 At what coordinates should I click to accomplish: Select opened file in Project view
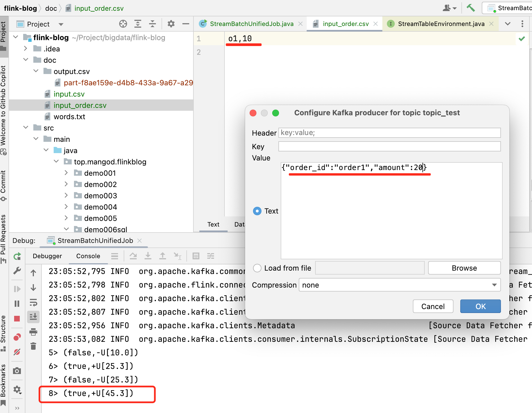point(123,24)
